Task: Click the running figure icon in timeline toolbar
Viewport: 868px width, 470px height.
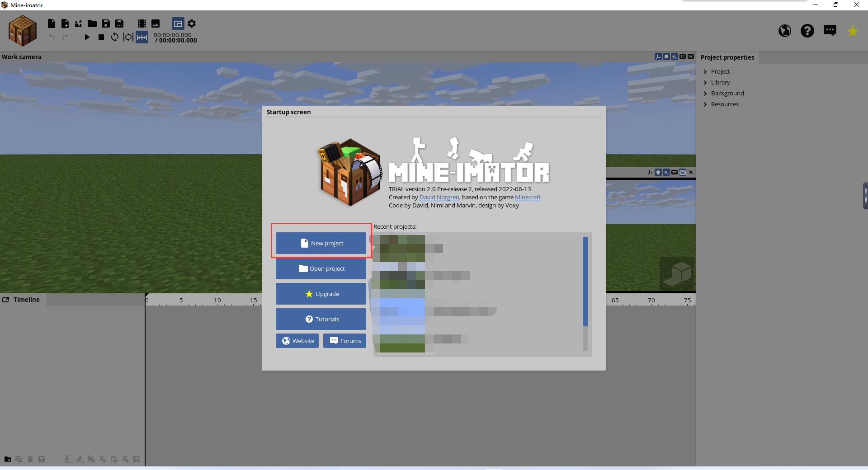Action: pos(80,459)
